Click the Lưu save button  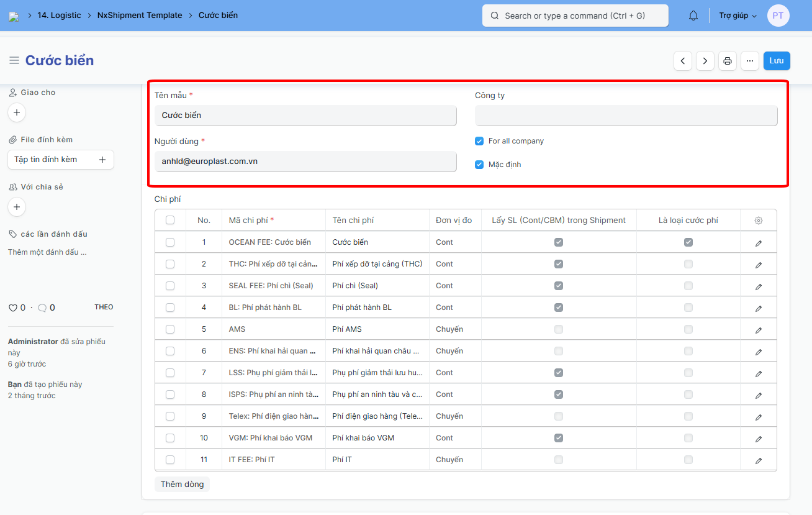coord(777,61)
